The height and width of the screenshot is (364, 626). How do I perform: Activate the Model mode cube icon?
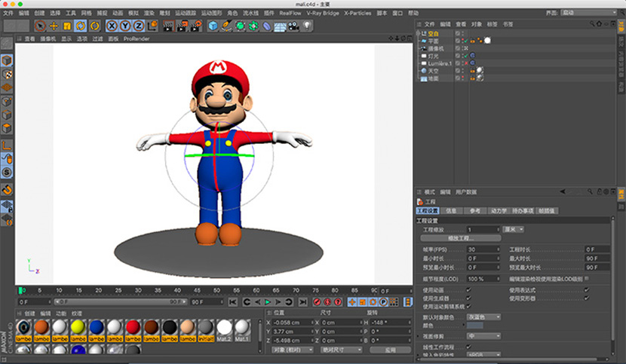click(7, 60)
